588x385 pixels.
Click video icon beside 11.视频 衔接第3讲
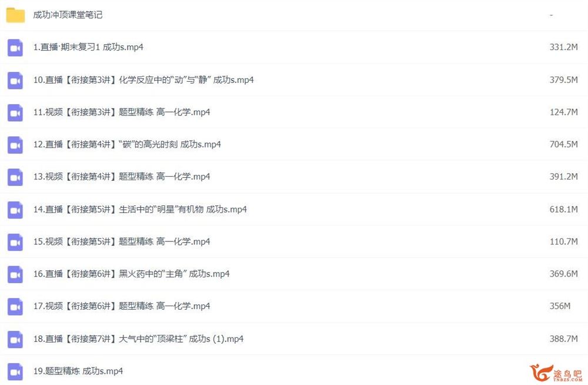[x=15, y=112]
